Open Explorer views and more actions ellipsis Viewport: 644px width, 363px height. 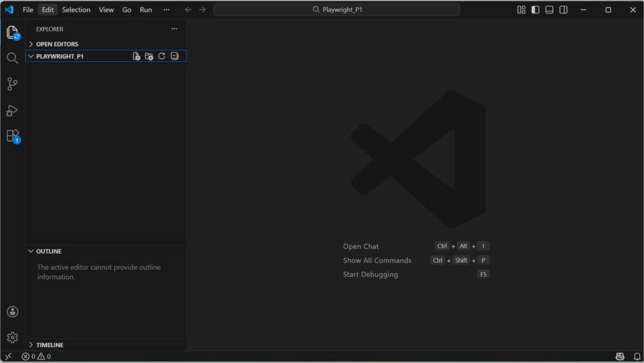(x=174, y=28)
